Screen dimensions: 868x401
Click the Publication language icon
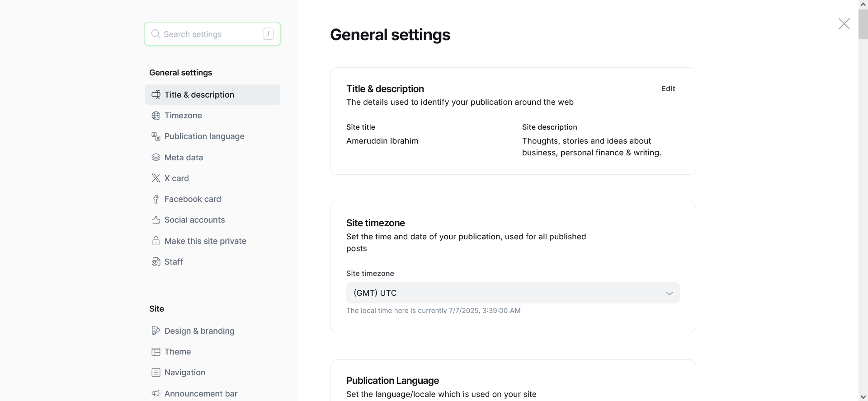pos(156,136)
